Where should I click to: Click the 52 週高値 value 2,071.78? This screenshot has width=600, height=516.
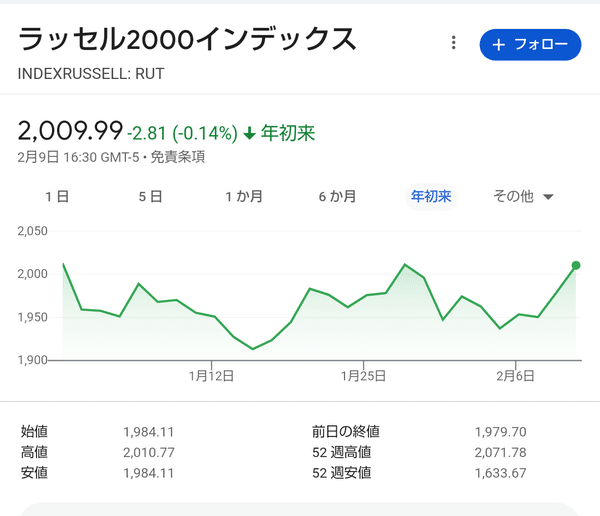point(501,453)
